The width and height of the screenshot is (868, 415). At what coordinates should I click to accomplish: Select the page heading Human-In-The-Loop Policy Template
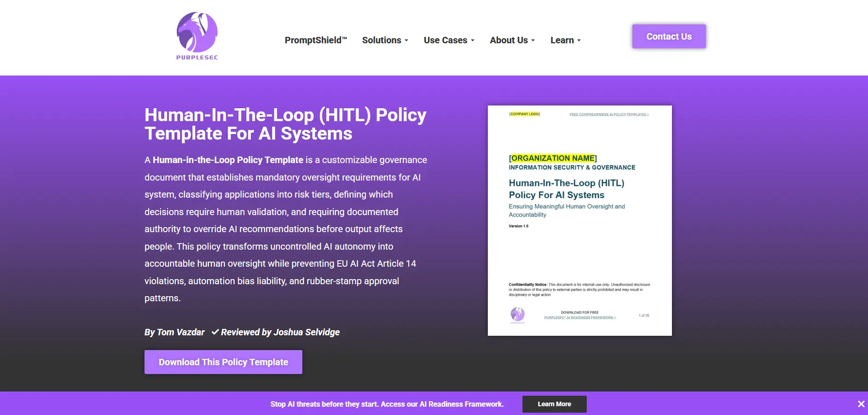coord(285,124)
